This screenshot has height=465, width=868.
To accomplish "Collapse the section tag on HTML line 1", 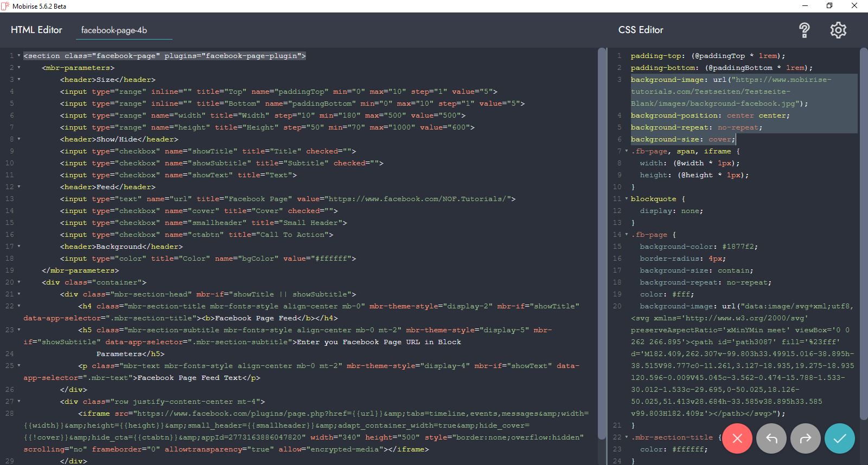I will click(x=19, y=56).
